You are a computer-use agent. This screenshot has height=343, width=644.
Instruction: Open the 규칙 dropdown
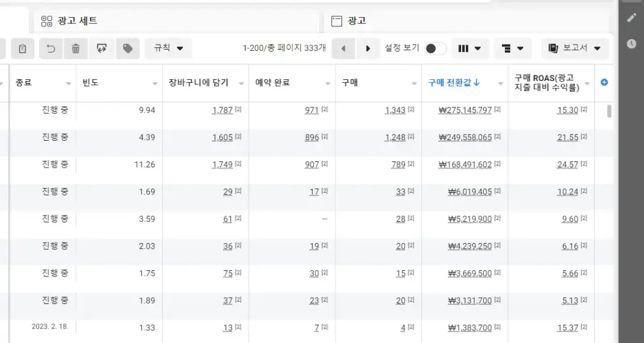tap(169, 48)
